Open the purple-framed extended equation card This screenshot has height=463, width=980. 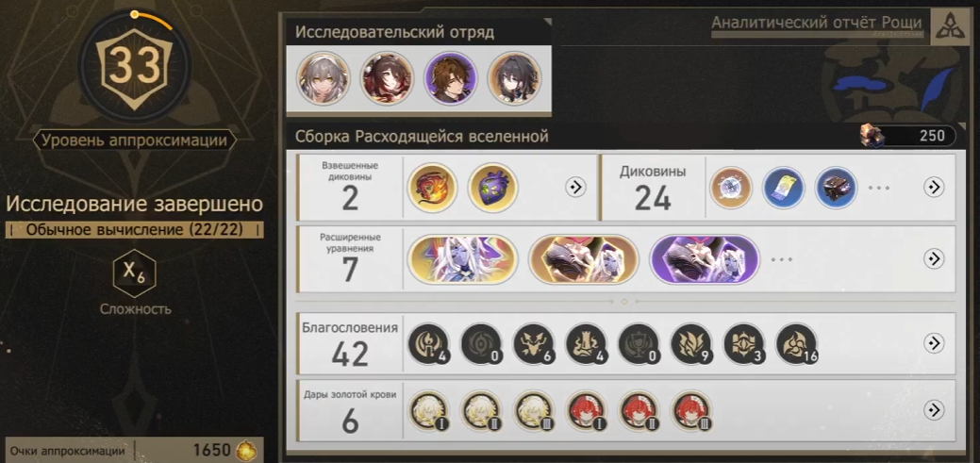pyautogui.click(x=705, y=259)
